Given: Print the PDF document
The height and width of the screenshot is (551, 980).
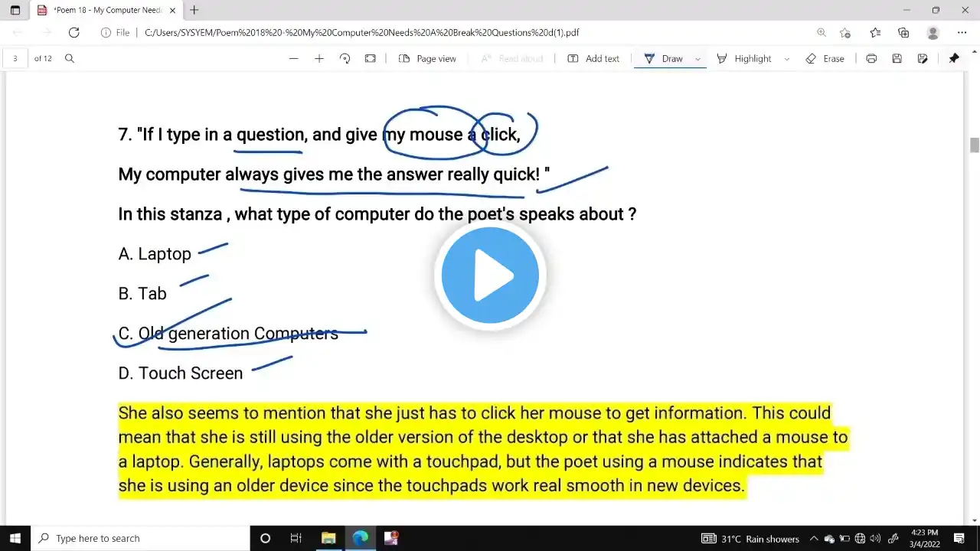Looking at the screenshot, I should pyautogui.click(x=871, y=59).
